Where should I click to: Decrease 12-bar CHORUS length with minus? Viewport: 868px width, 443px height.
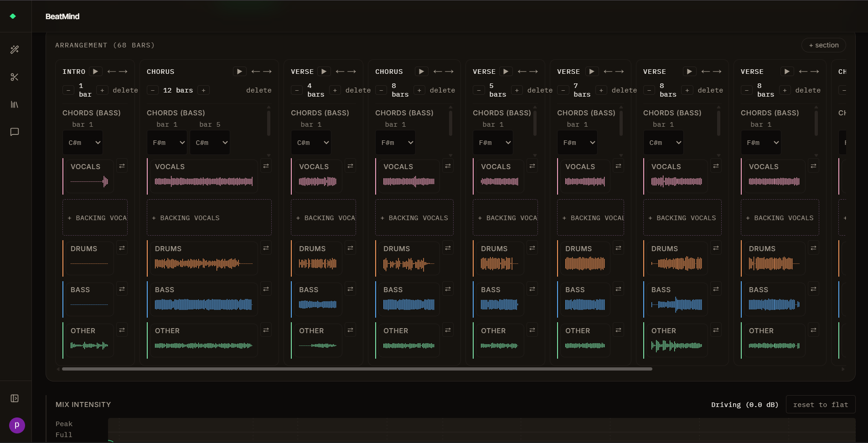pos(153,90)
